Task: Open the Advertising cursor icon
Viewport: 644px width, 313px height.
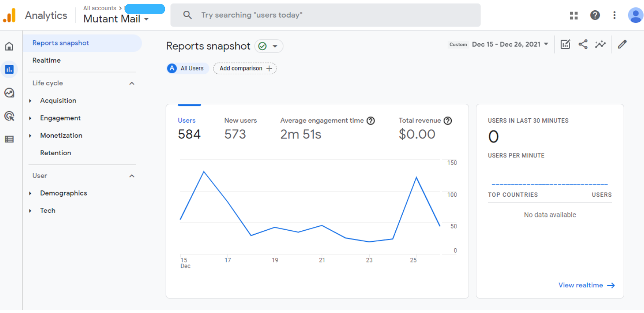Action: (9, 116)
